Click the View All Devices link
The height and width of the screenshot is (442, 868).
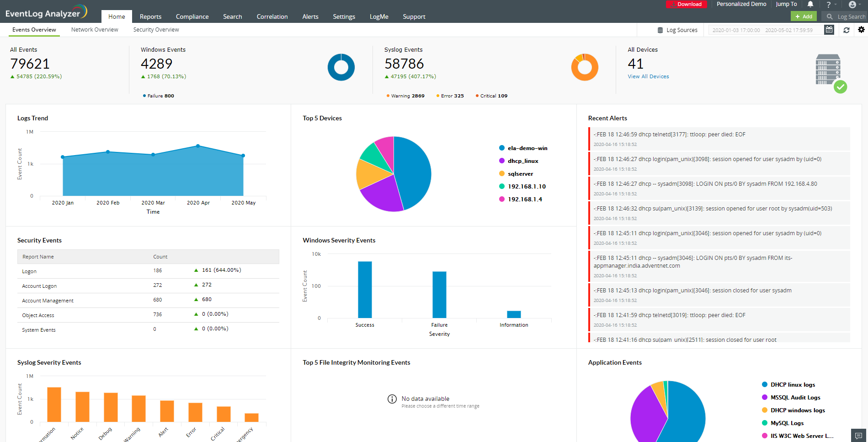coord(648,76)
